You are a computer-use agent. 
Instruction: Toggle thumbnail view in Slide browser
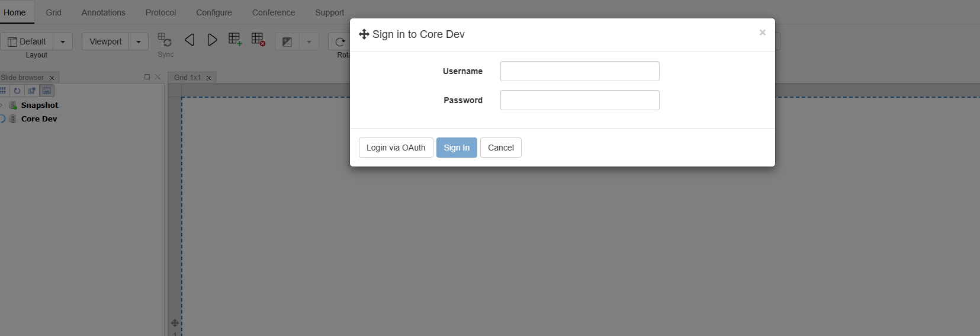47,91
